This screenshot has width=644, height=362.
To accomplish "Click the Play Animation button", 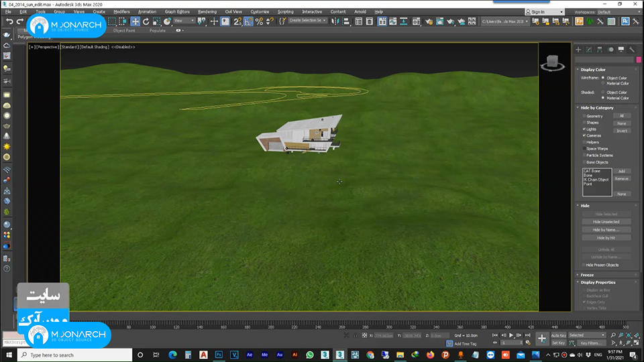I will [511, 335].
